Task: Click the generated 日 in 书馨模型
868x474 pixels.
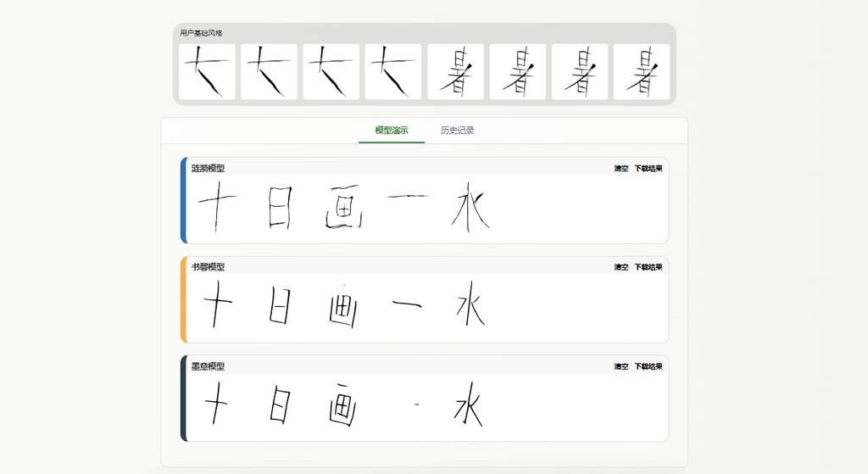Action: tap(280, 305)
